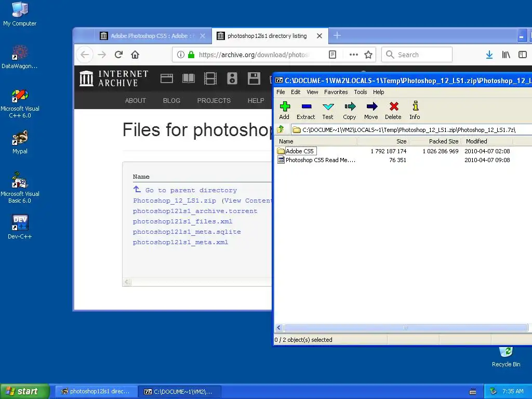Sort by Packed Size column header
The width and height of the screenshot is (532, 399).
435,141
